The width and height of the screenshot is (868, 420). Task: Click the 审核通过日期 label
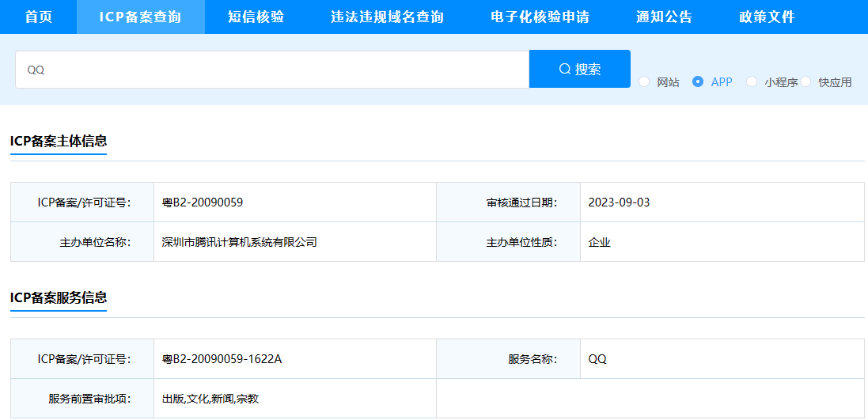(521, 202)
